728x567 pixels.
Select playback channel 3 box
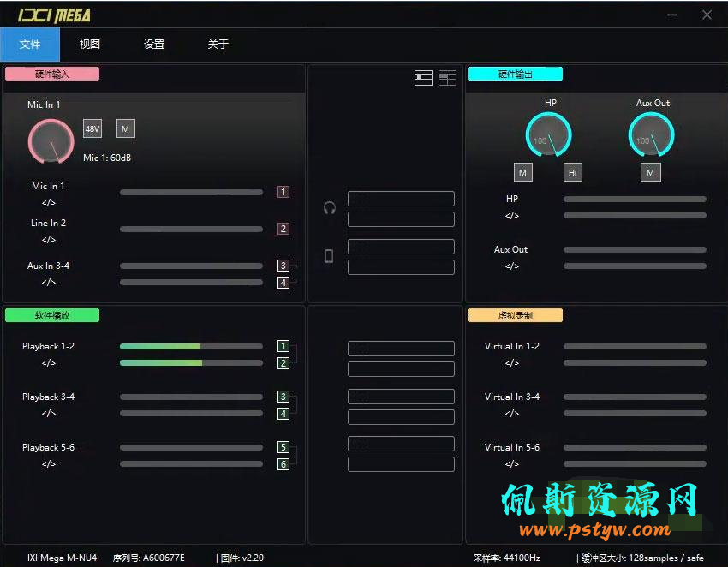click(283, 397)
